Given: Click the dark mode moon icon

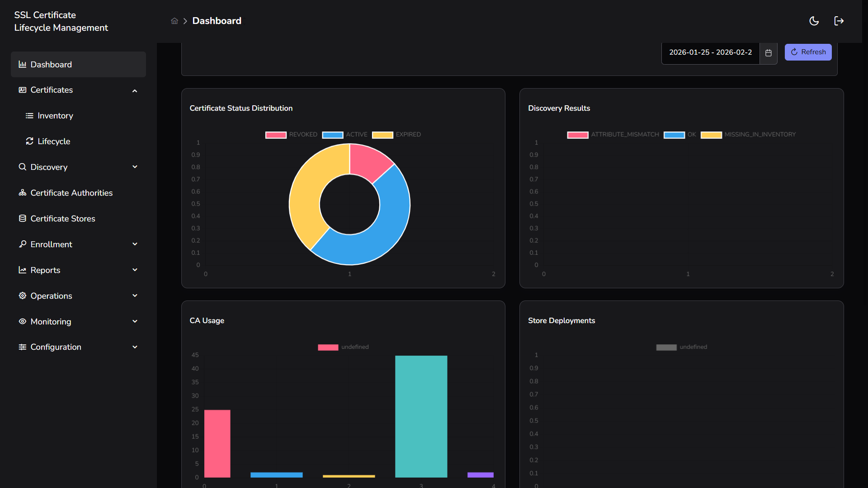Looking at the screenshot, I should [x=814, y=21].
